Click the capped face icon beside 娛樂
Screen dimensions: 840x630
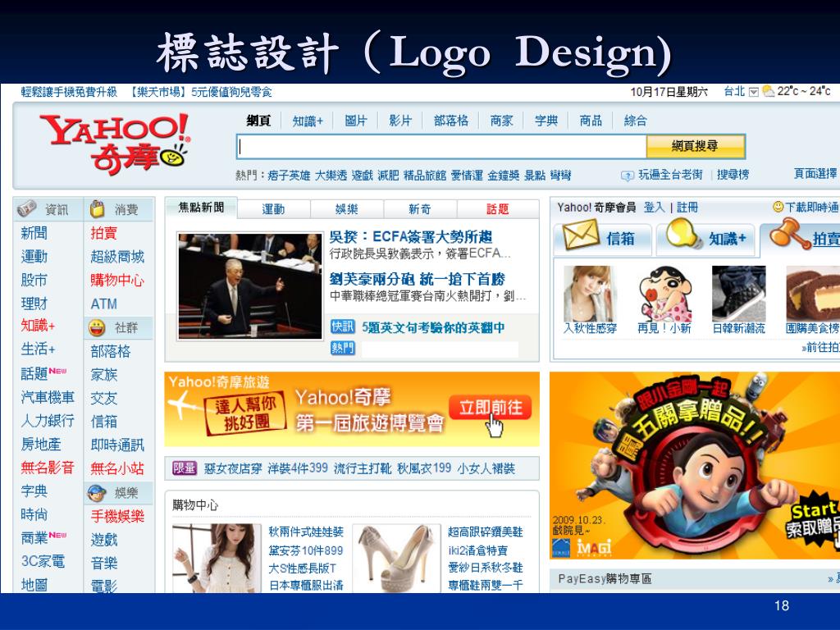tap(97, 492)
